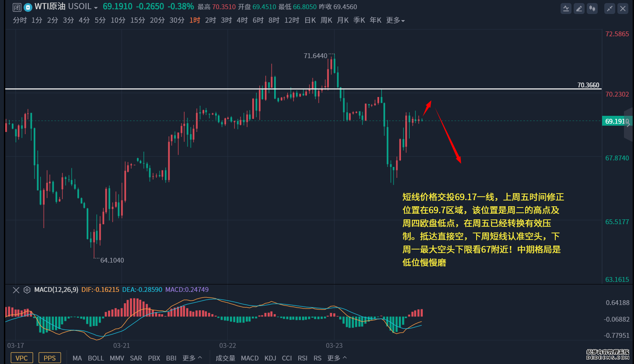The height and width of the screenshot is (364, 634).
Task: Switch to the 日K timeframe tab
Action: tap(310, 20)
